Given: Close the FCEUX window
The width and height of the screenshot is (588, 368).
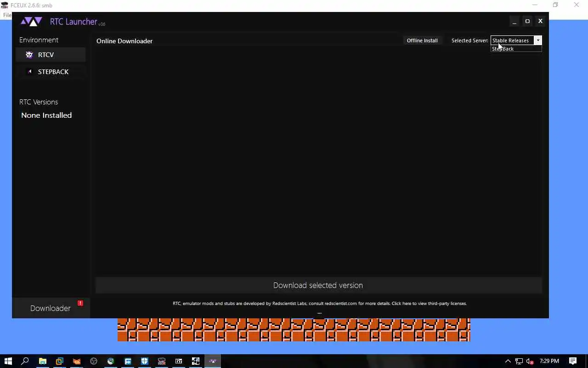Looking at the screenshot, I should pyautogui.click(x=577, y=5).
